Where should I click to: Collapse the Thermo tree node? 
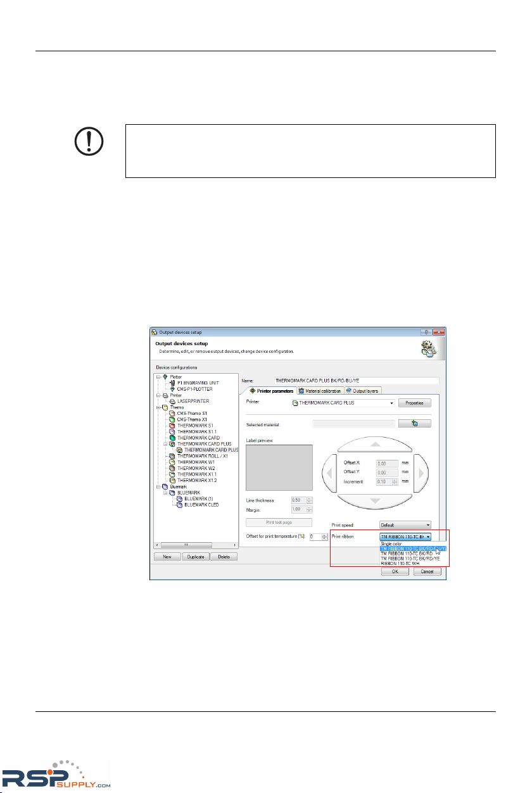[158, 407]
